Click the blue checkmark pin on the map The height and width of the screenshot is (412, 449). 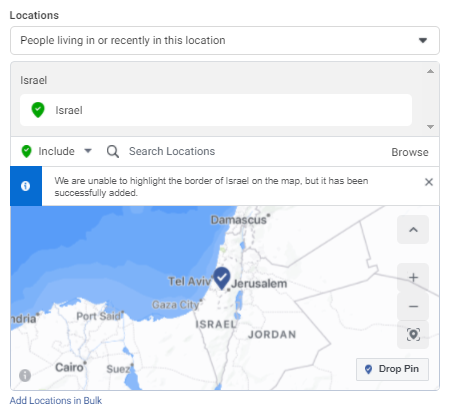click(x=222, y=278)
